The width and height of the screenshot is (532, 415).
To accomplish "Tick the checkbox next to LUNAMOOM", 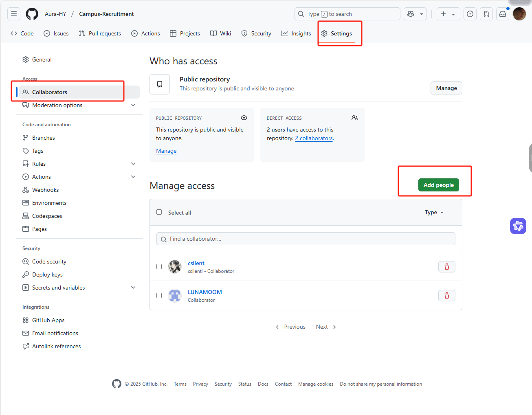I will click(159, 296).
